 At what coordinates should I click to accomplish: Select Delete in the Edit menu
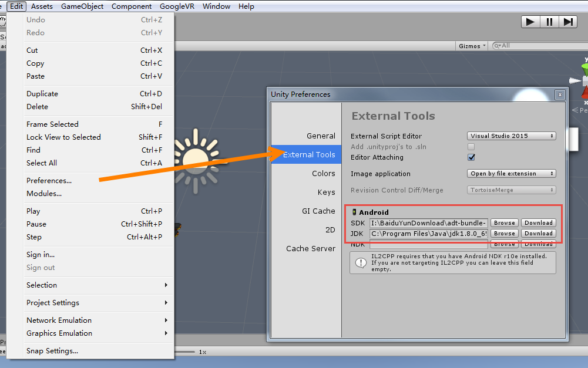99,107
